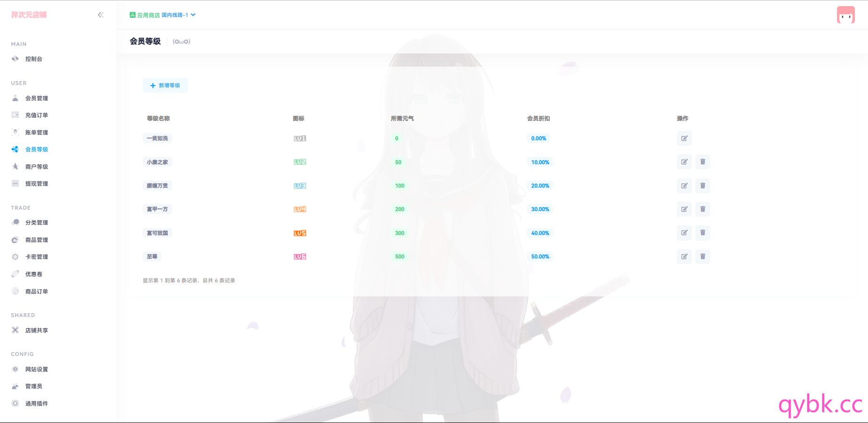Open 充值订单 recharge orders page
Screen dimensions: 868x423
click(x=37, y=115)
